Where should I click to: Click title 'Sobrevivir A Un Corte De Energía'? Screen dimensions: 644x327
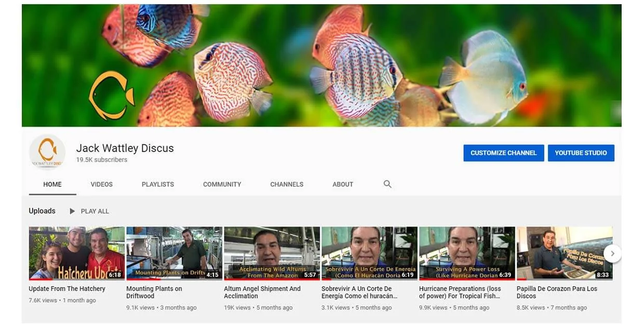(359, 292)
